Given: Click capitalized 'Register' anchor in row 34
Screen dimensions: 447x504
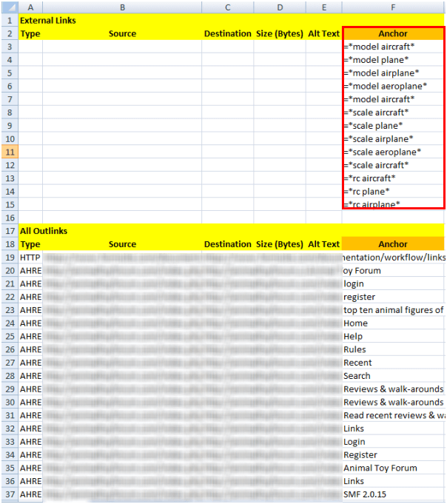Looking at the screenshot, I should coord(393,455).
